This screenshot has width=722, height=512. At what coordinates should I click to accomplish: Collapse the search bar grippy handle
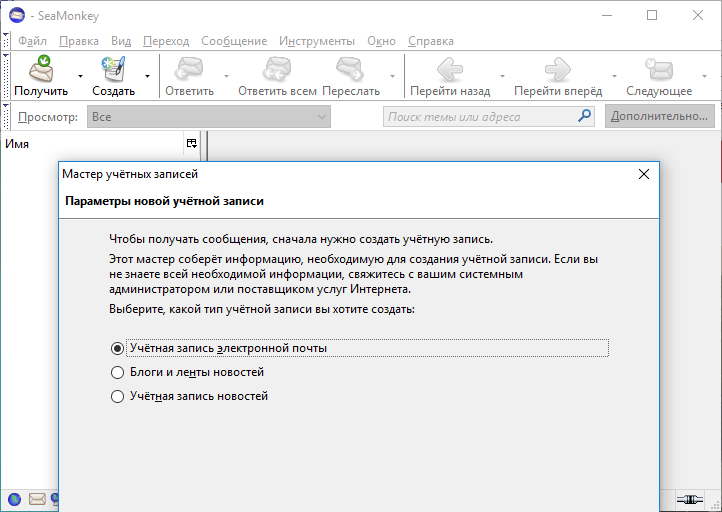click(x=6, y=116)
